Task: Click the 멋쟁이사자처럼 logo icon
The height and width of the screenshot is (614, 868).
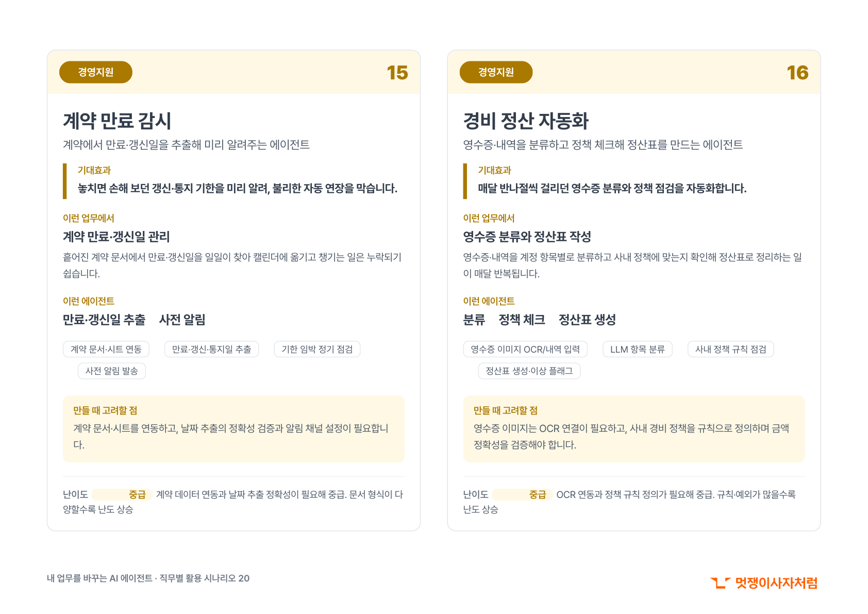Action: click(x=720, y=583)
